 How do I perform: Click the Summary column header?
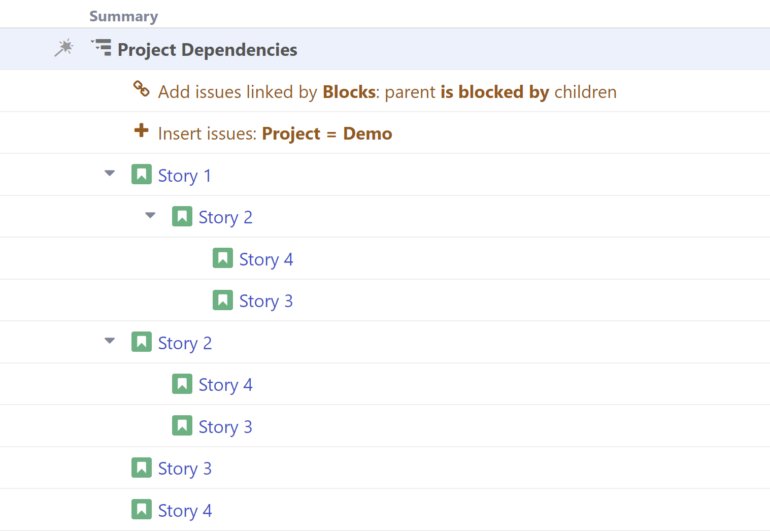tap(123, 16)
